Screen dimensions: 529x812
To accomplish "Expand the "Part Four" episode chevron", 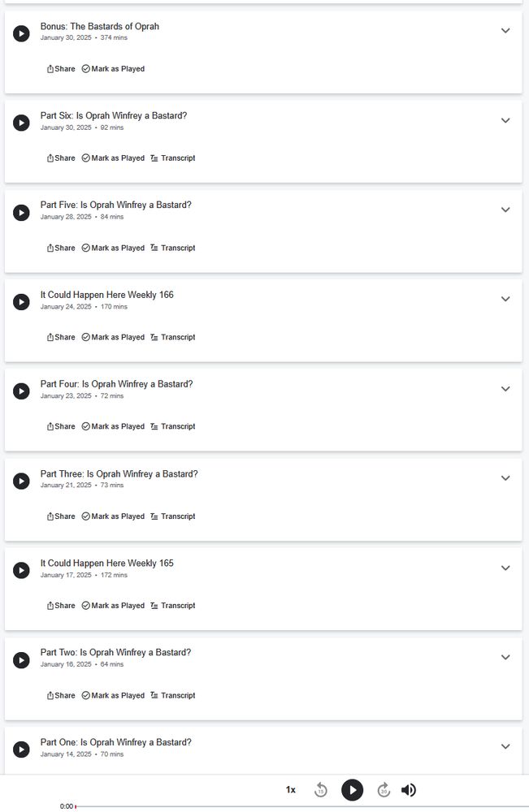I will [x=505, y=388].
